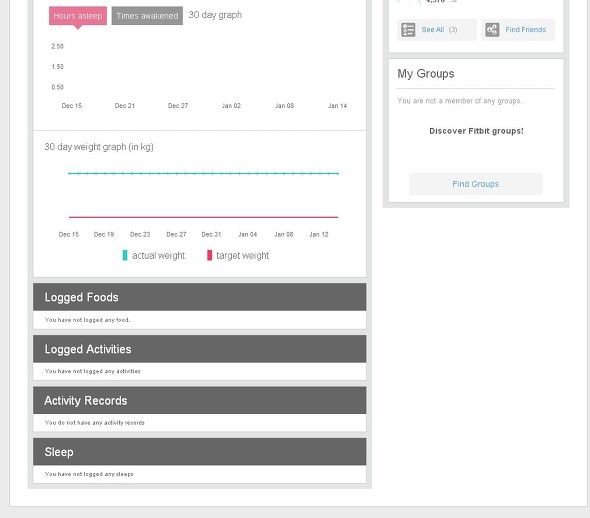The width and height of the screenshot is (590, 518).
Task: Click the My Groups heading
Action: (426, 74)
